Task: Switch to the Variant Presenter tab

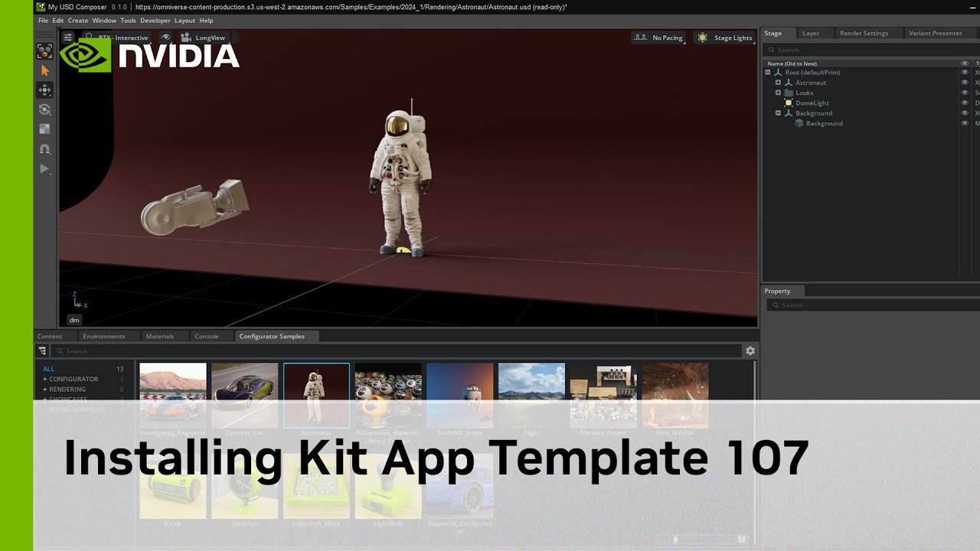Action: tap(940, 33)
